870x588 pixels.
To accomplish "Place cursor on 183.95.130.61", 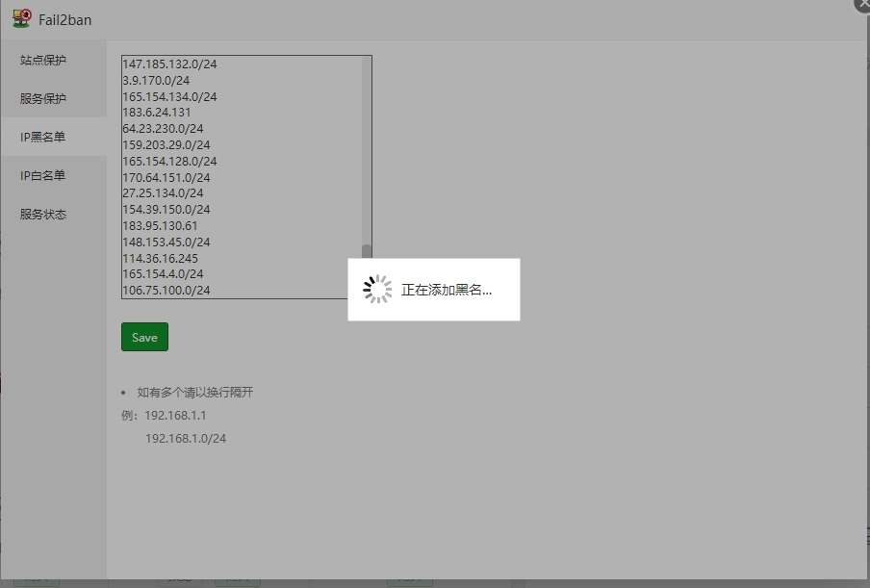I will [160, 226].
